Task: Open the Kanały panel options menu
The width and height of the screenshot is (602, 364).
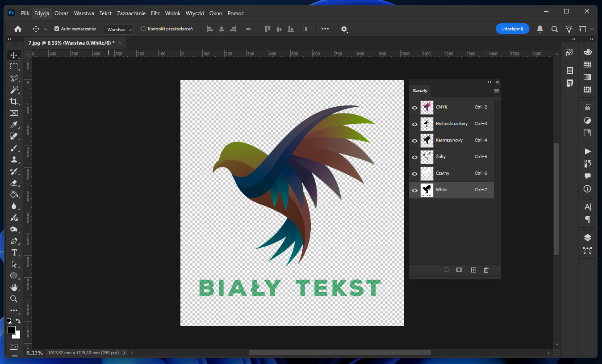Action: click(496, 91)
